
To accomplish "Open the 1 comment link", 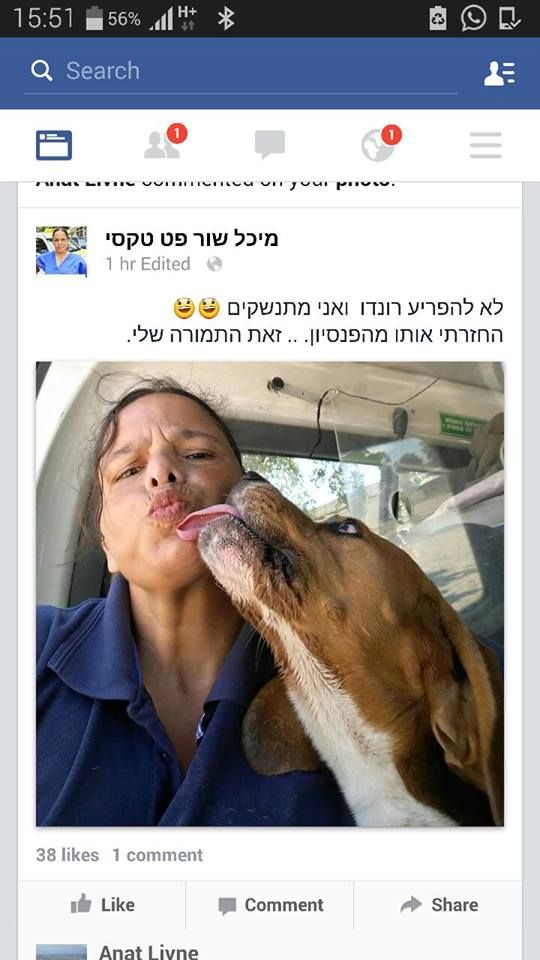I will [x=157, y=855].
